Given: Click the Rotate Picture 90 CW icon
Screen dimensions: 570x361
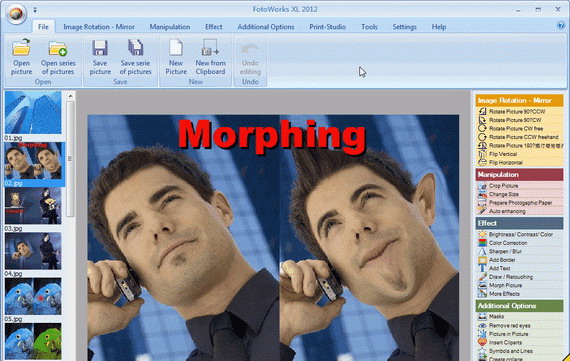Looking at the screenshot, I should pos(482,120).
